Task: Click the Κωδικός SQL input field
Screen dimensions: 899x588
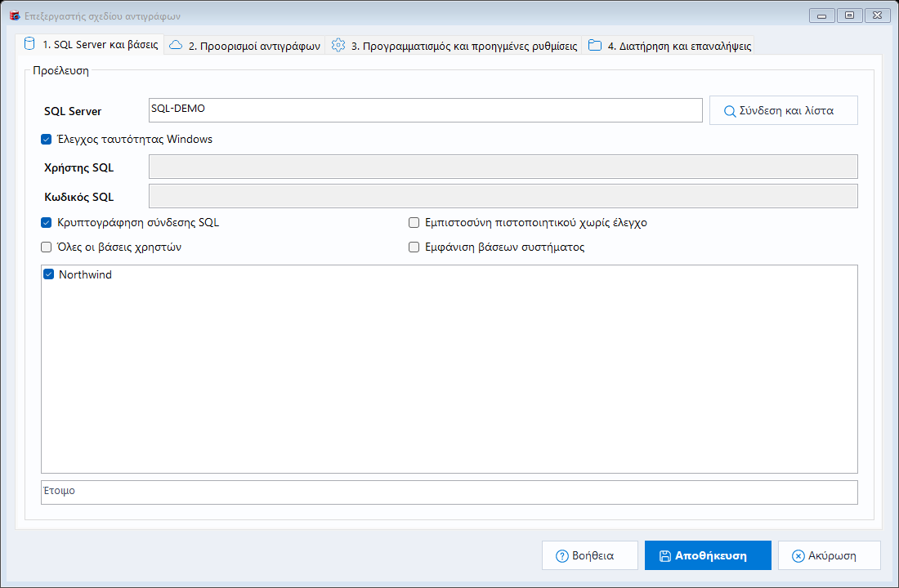Action: [x=503, y=196]
